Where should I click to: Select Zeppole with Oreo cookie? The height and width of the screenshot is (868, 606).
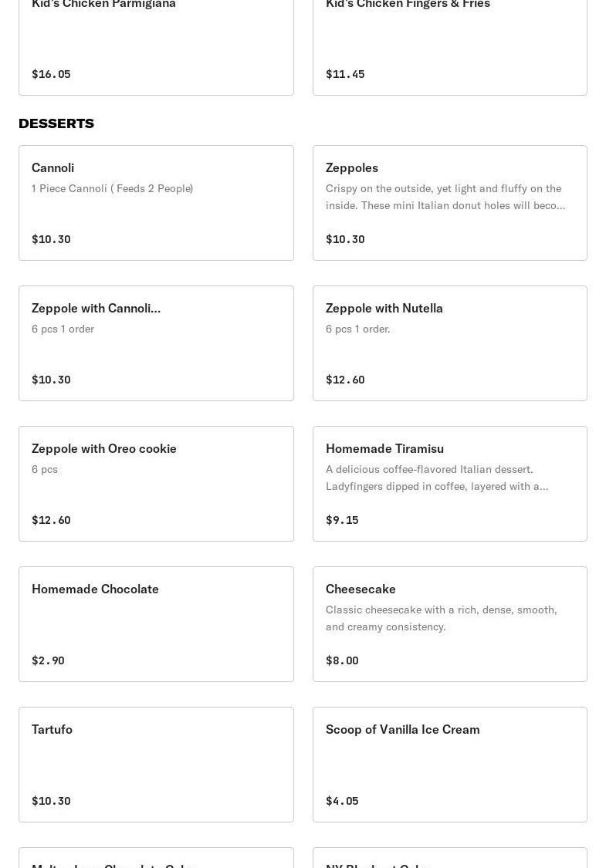pyautogui.click(x=103, y=448)
